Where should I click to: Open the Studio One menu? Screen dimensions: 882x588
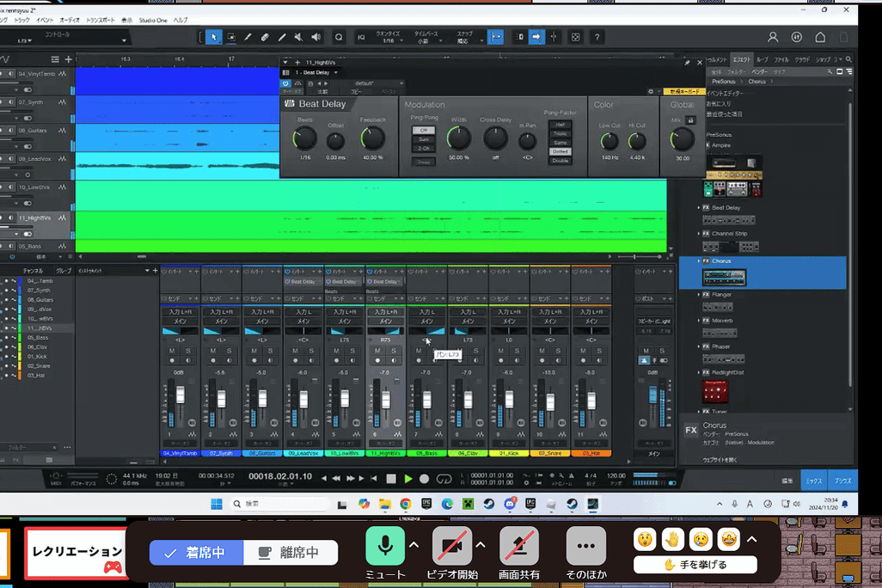click(153, 21)
